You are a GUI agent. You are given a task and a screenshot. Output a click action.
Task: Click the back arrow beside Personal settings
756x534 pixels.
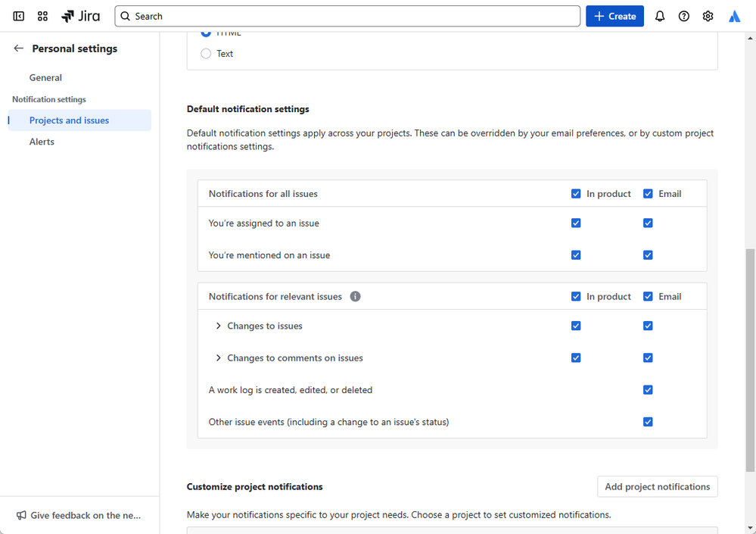point(19,48)
